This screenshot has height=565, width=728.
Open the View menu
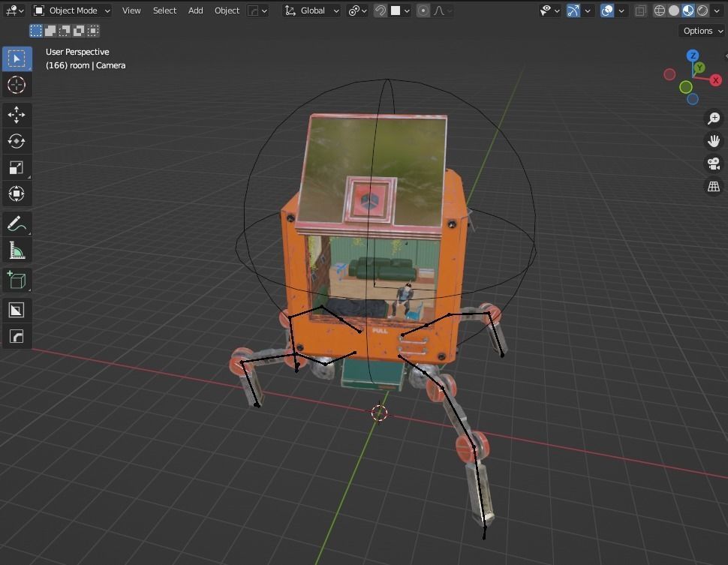131,11
